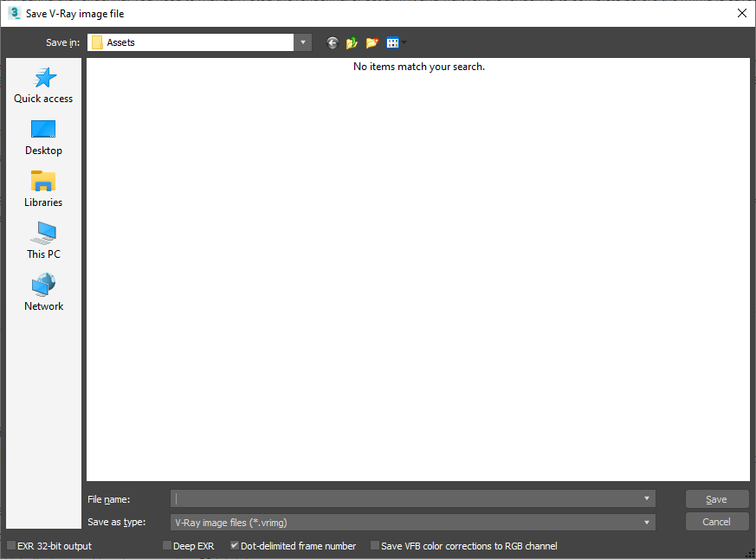Image resolution: width=756 pixels, height=559 pixels.
Task: Open Libraries from the left panel
Action: tap(42, 188)
